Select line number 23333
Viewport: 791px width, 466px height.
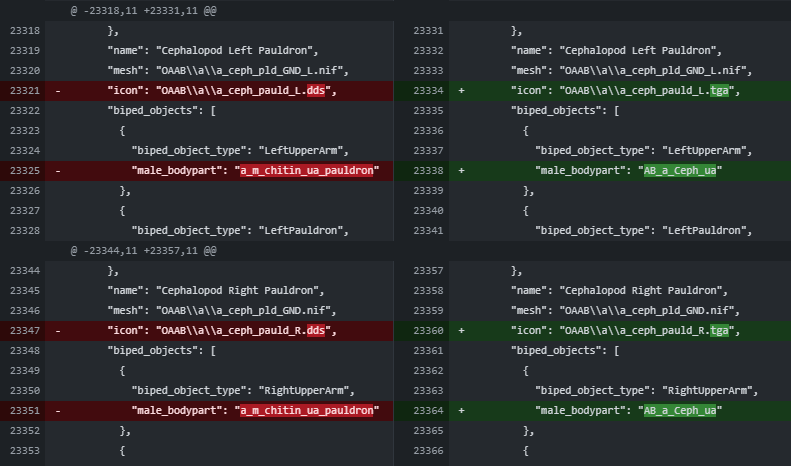click(428, 71)
